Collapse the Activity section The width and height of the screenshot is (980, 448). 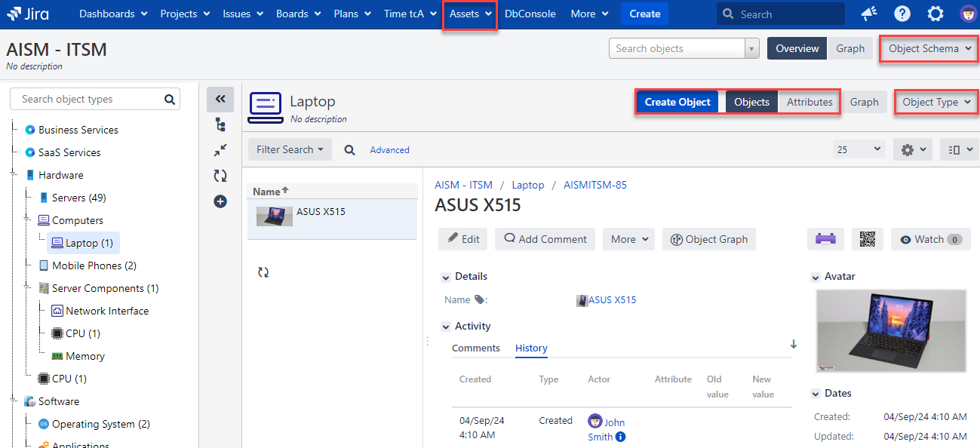pyautogui.click(x=446, y=327)
